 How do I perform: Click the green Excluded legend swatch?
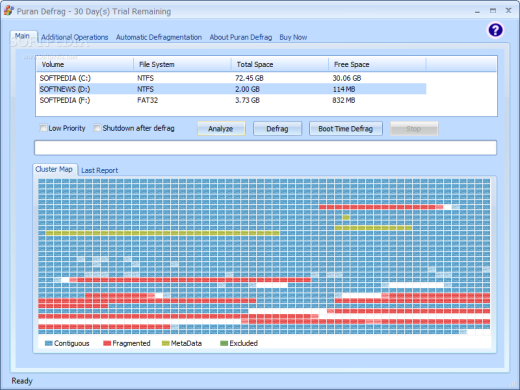point(224,343)
